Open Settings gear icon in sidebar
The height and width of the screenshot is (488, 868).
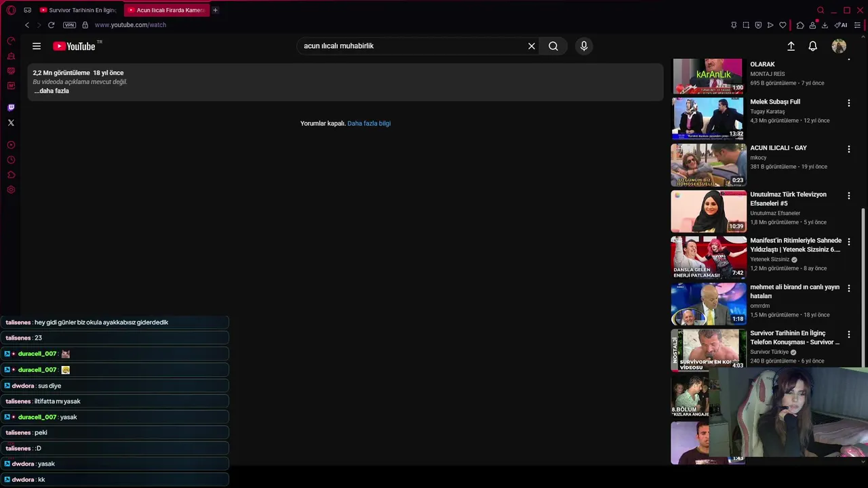(11, 190)
